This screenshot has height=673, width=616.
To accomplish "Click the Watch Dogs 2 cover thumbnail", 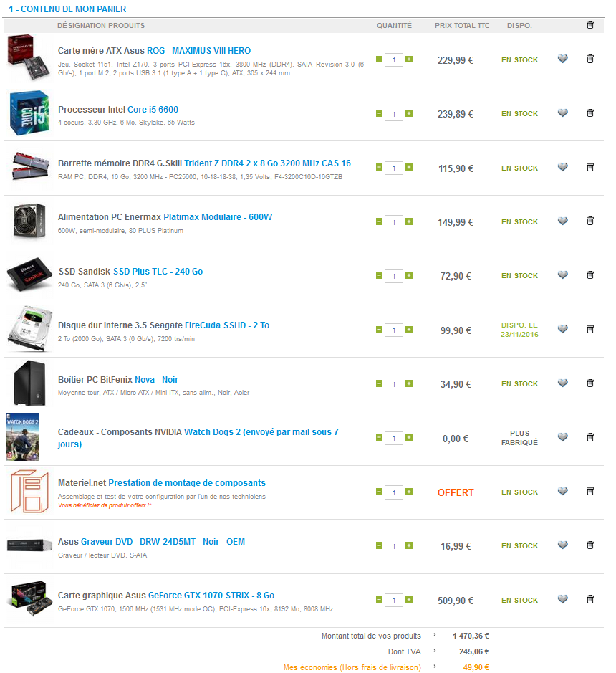I will tap(22, 437).
